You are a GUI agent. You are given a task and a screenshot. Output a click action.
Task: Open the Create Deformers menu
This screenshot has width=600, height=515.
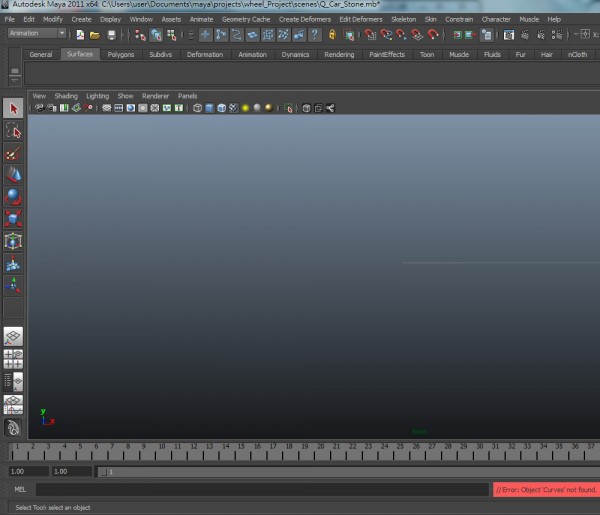pyautogui.click(x=305, y=20)
